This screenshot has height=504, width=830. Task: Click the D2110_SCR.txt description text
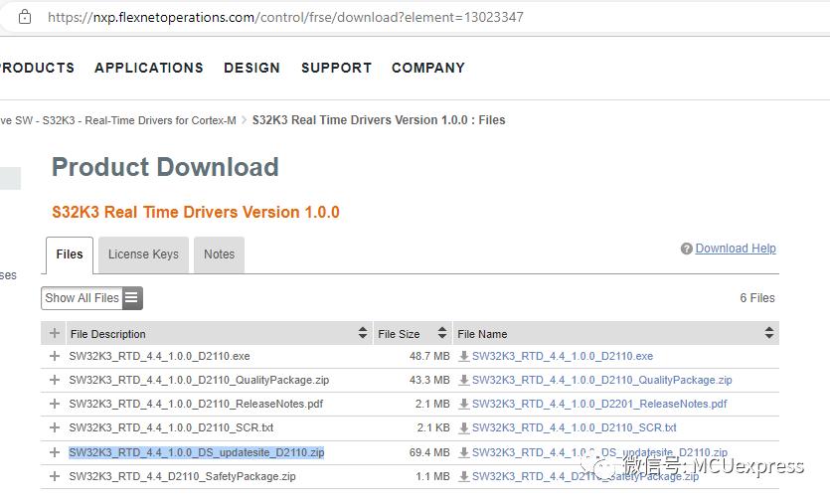coord(171,427)
